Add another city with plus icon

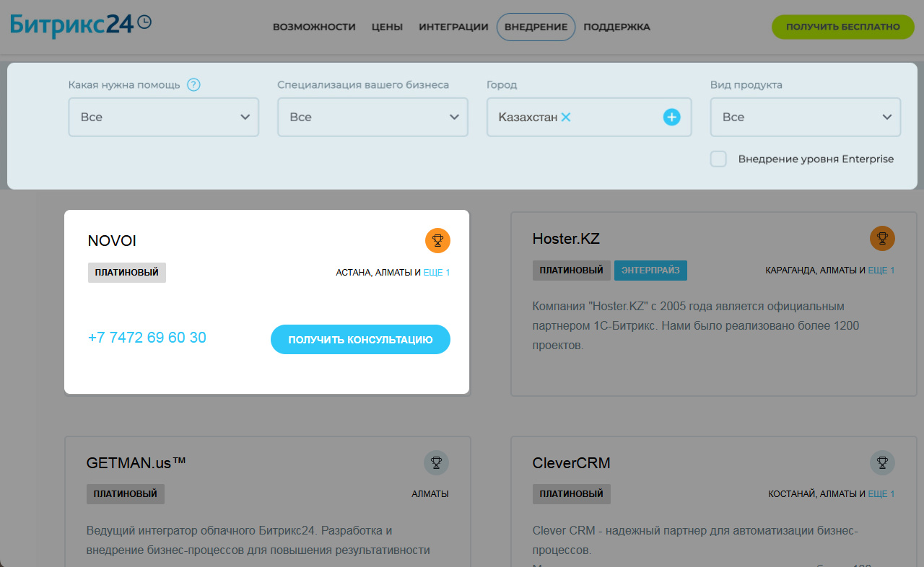pyautogui.click(x=672, y=117)
